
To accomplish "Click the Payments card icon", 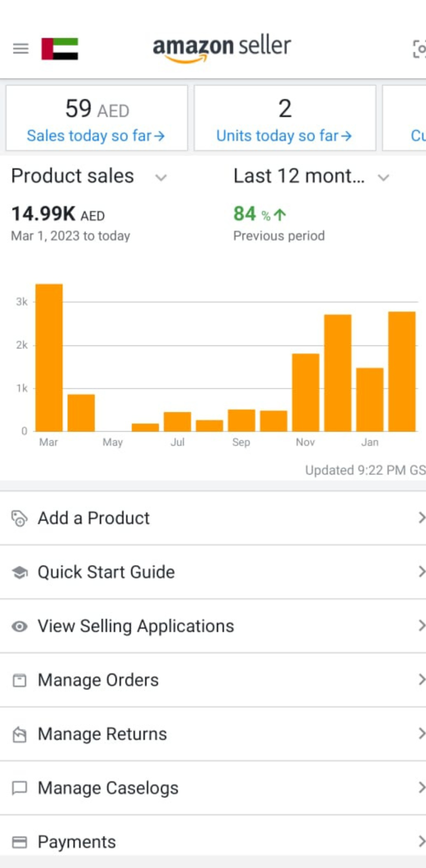I will click(19, 842).
